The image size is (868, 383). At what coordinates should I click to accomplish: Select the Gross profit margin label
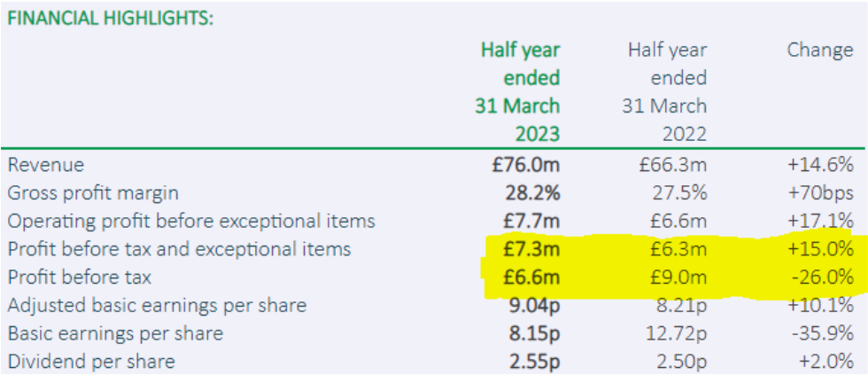(x=93, y=193)
